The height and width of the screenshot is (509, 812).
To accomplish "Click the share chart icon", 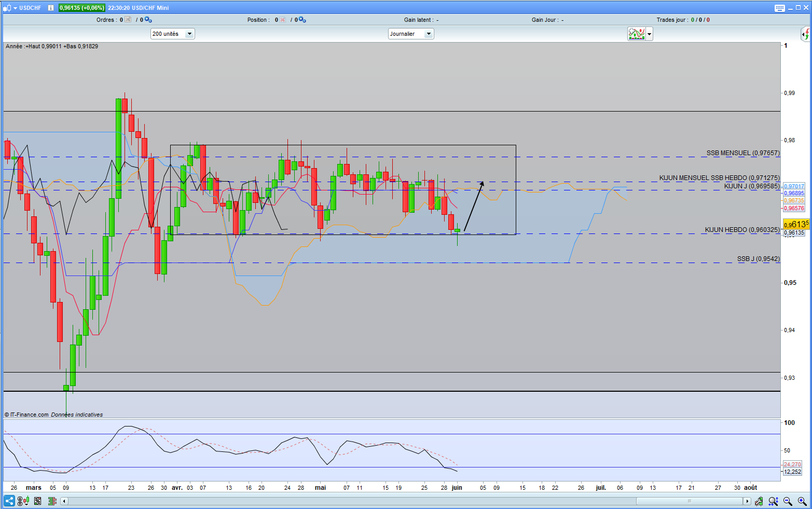I will point(9,501).
